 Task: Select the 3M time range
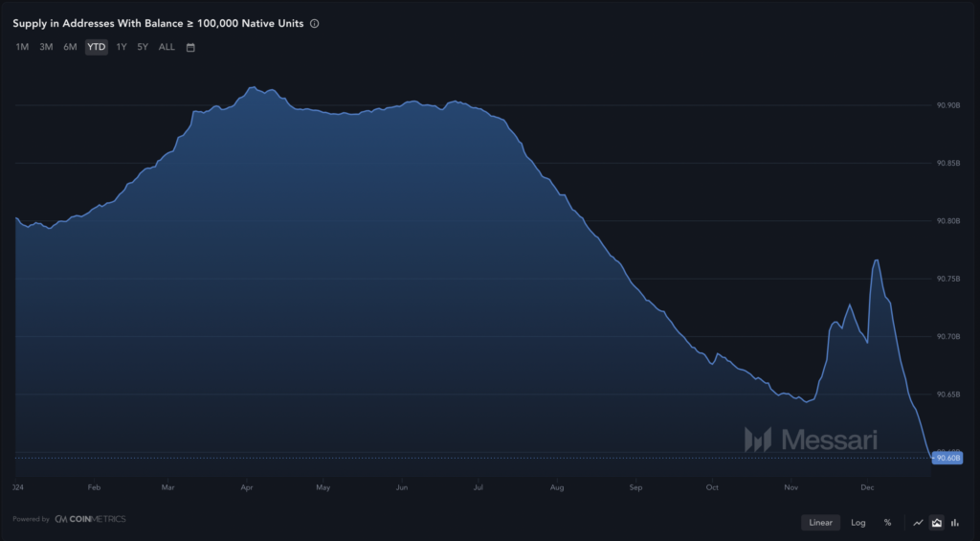tap(46, 47)
